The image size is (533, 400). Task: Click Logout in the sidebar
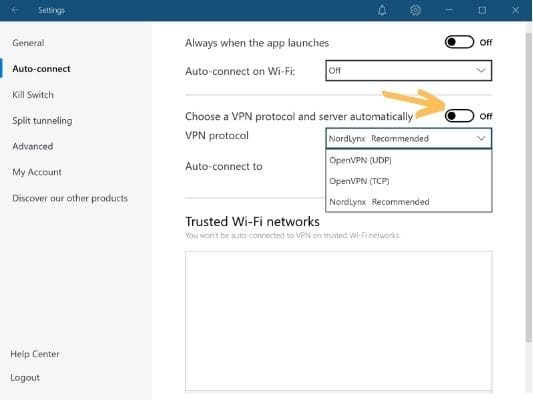click(x=25, y=378)
